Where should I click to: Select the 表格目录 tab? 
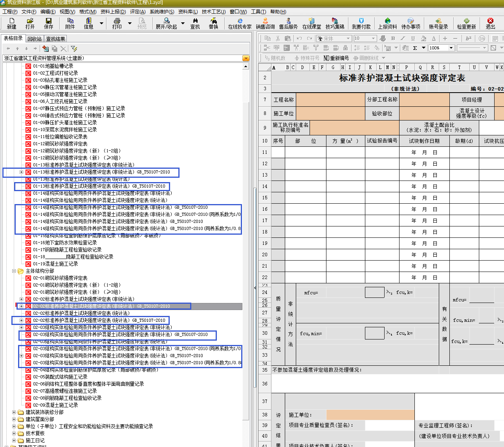coord(13,38)
